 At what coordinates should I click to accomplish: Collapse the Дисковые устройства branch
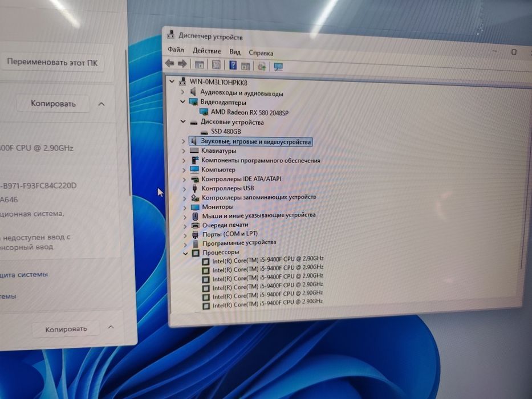coord(183,121)
